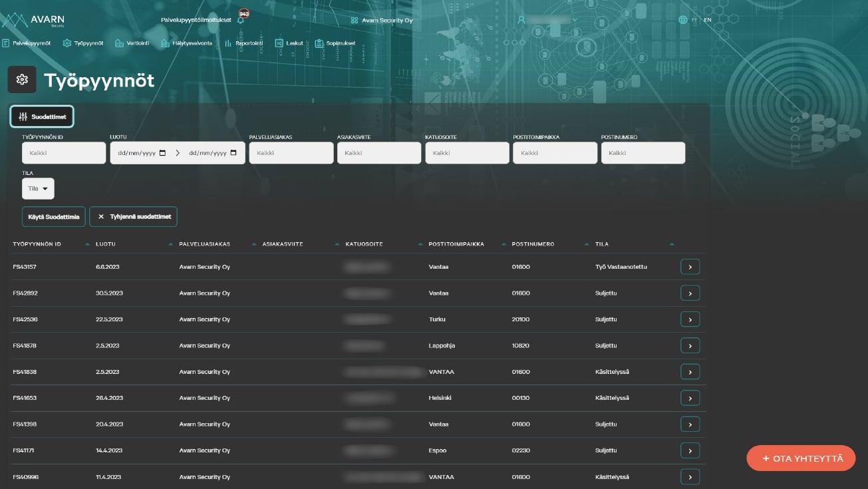The height and width of the screenshot is (489, 868).
Task: Click the Palveluasiakas filter field
Action: tap(291, 153)
